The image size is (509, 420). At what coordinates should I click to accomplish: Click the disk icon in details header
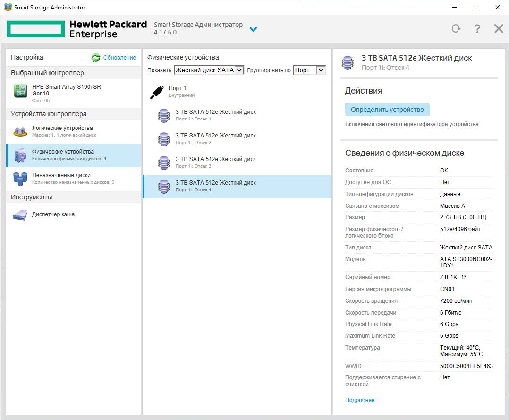[348, 63]
